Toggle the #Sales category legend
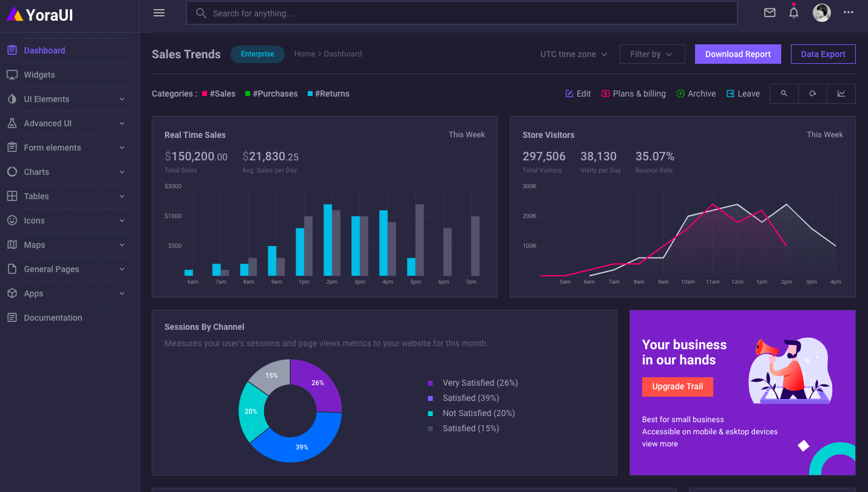 (x=219, y=94)
